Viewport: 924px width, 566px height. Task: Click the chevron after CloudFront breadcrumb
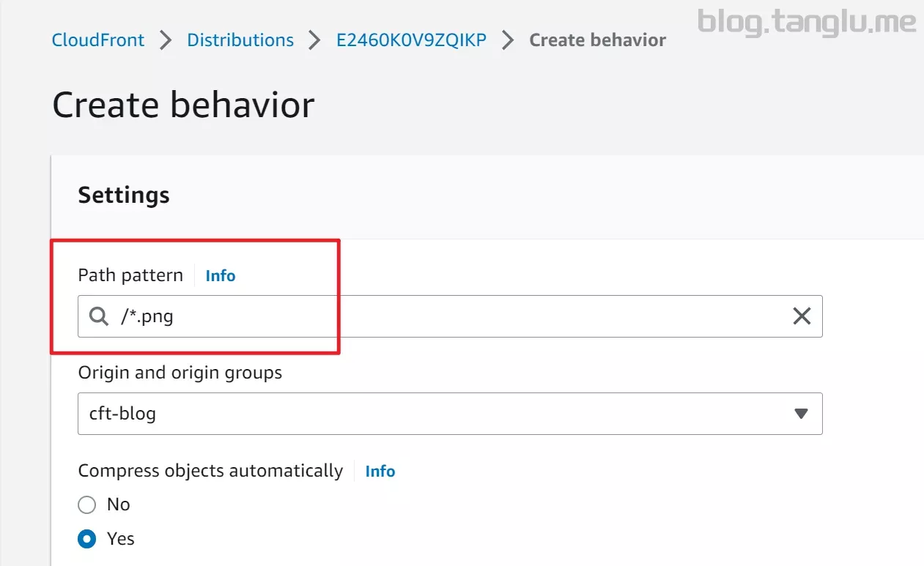[x=166, y=40]
